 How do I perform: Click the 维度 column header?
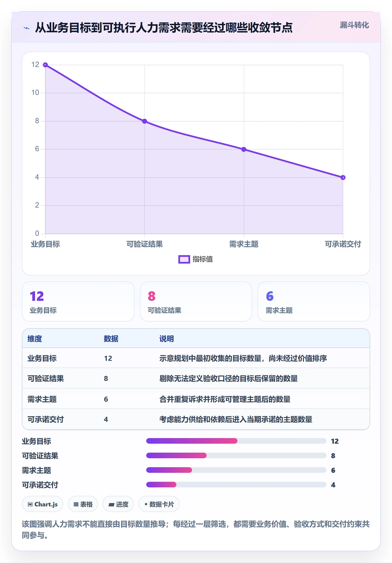point(35,339)
